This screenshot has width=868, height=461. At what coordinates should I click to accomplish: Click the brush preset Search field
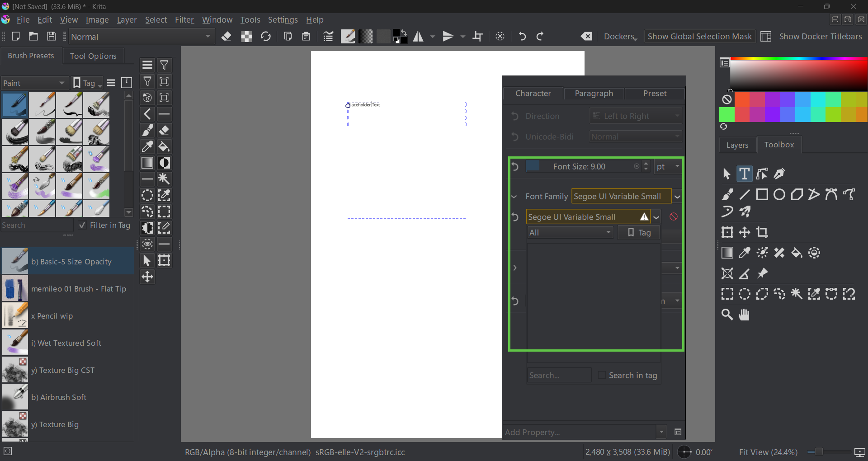coord(36,225)
